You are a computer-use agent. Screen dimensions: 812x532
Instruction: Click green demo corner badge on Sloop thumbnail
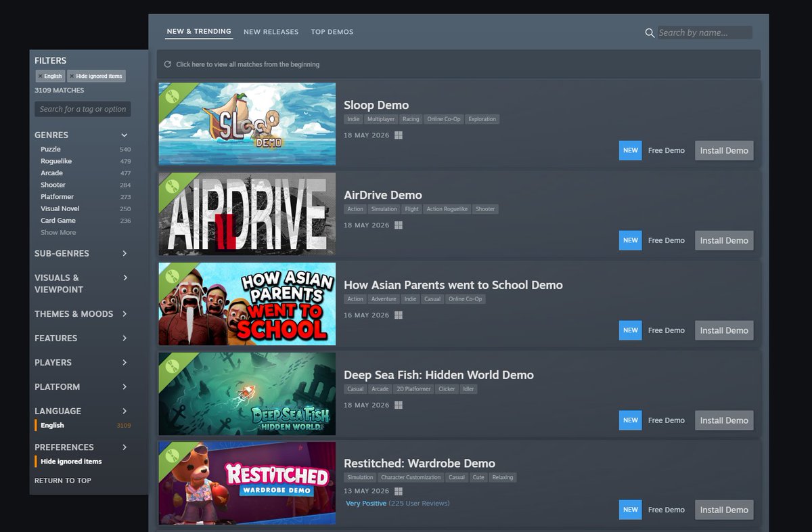point(173,96)
